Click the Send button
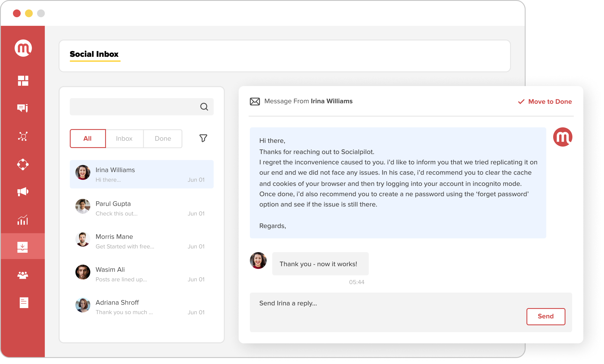 546,316
